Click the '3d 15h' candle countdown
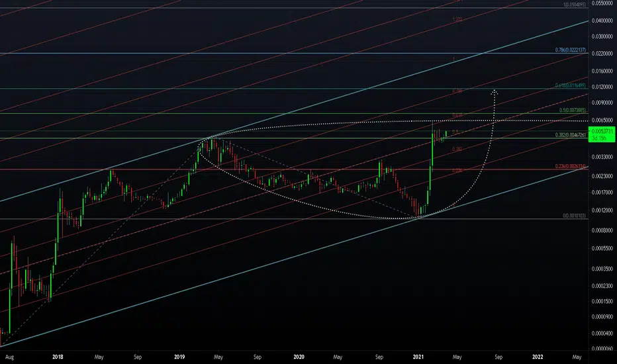Image resolution: width=617 pixels, height=364 pixels. pos(599,138)
